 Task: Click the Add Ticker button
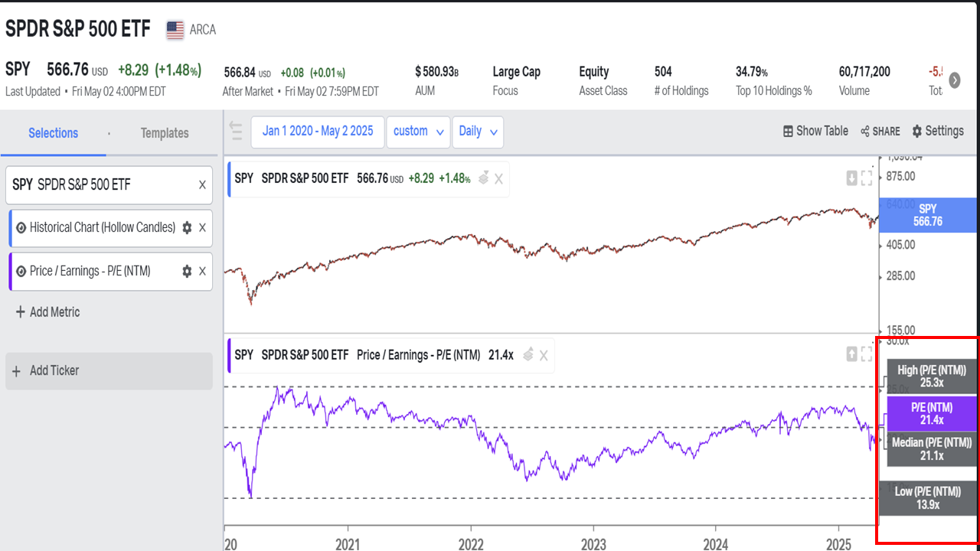point(109,370)
